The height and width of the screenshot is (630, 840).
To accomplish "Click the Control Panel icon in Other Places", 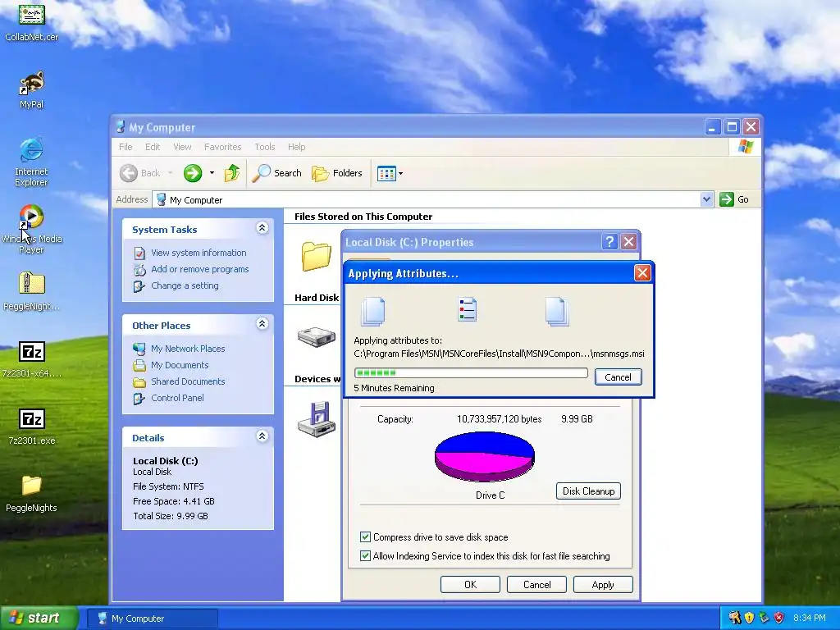I will pos(139,398).
